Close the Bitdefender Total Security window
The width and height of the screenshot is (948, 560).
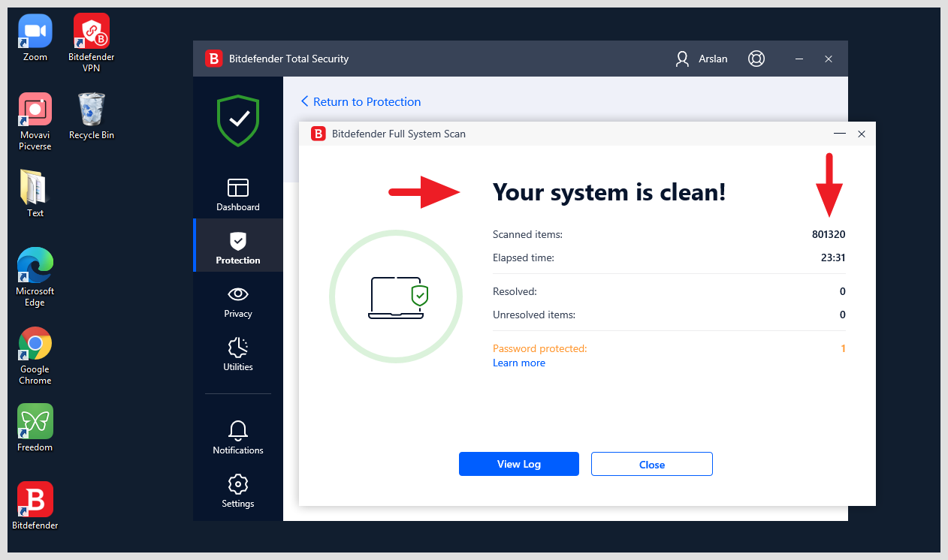pyautogui.click(x=829, y=59)
